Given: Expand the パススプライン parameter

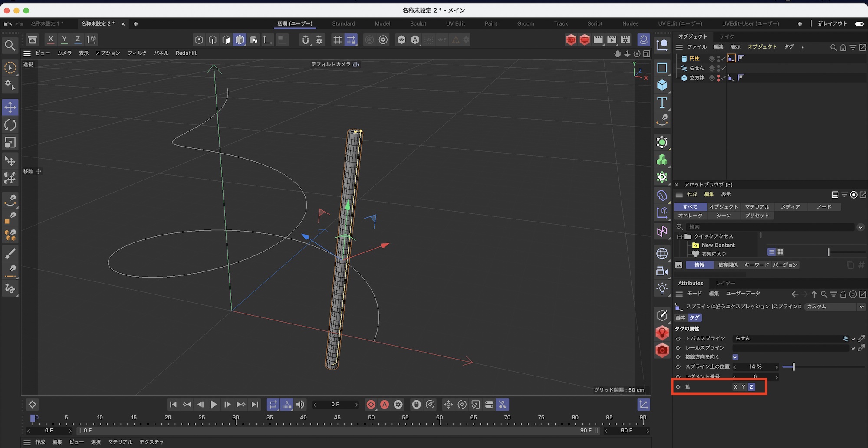Looking at the screenshot, I should click(x=687, y=338).
